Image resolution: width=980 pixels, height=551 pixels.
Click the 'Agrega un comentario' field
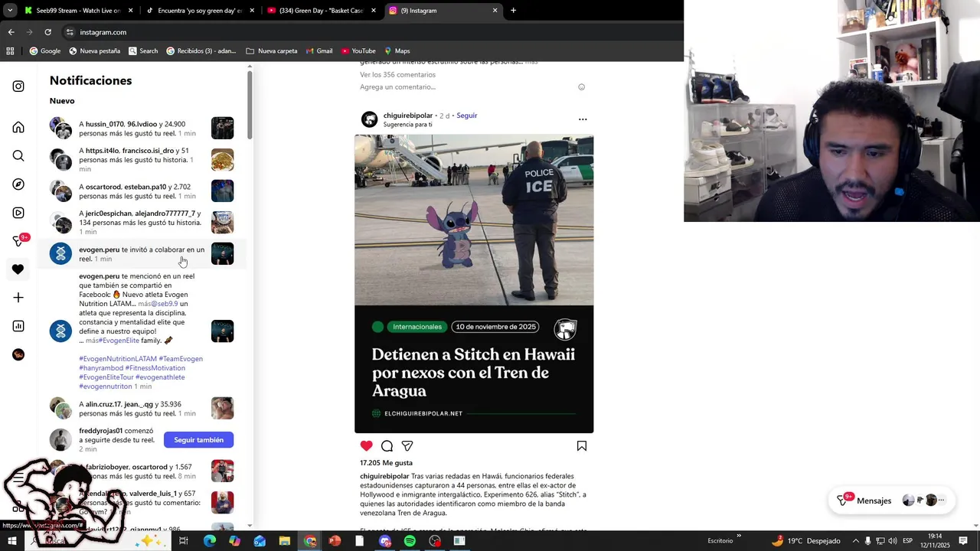pos(466,87)
